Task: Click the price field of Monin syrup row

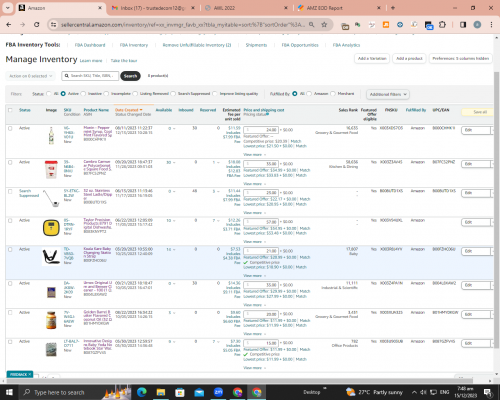Action: [x=261, y=130]
